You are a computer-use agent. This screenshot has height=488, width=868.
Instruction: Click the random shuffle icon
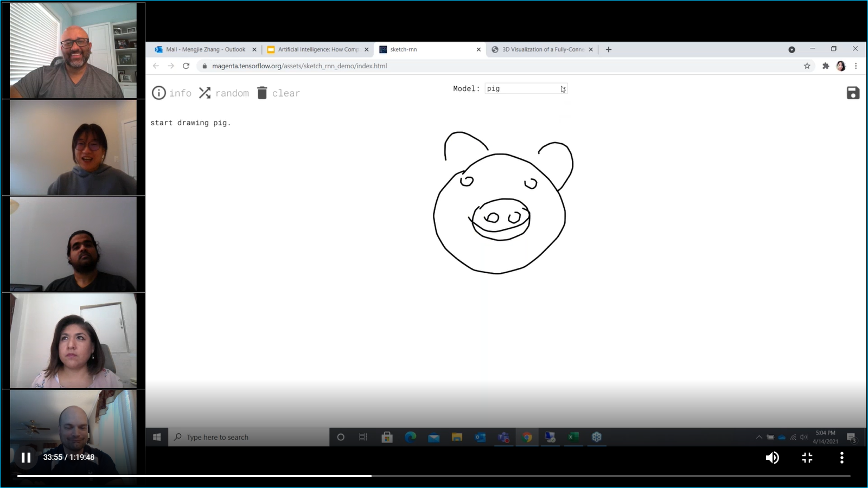[x=205, y=93]
